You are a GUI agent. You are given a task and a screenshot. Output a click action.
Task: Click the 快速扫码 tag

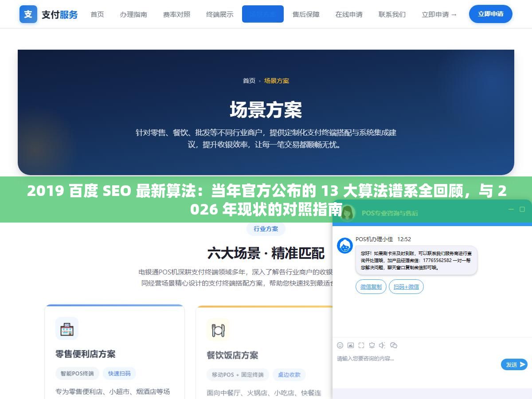(119, 373)
